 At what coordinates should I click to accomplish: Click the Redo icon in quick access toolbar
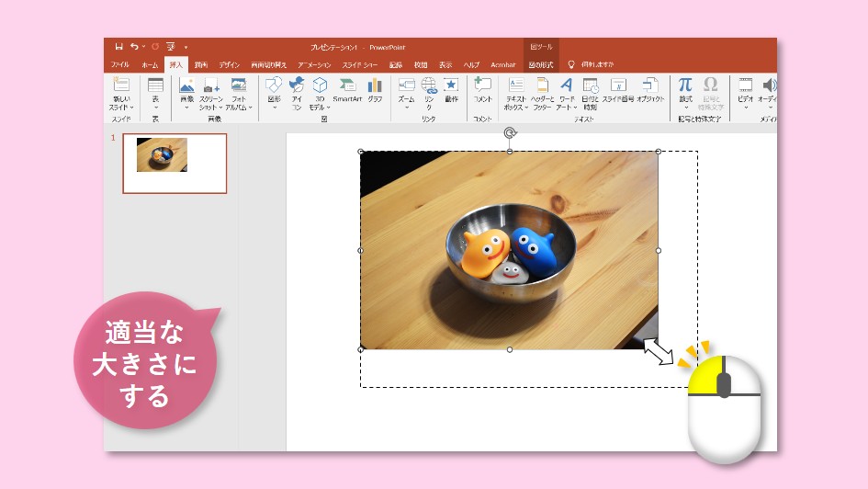point(155,47)
